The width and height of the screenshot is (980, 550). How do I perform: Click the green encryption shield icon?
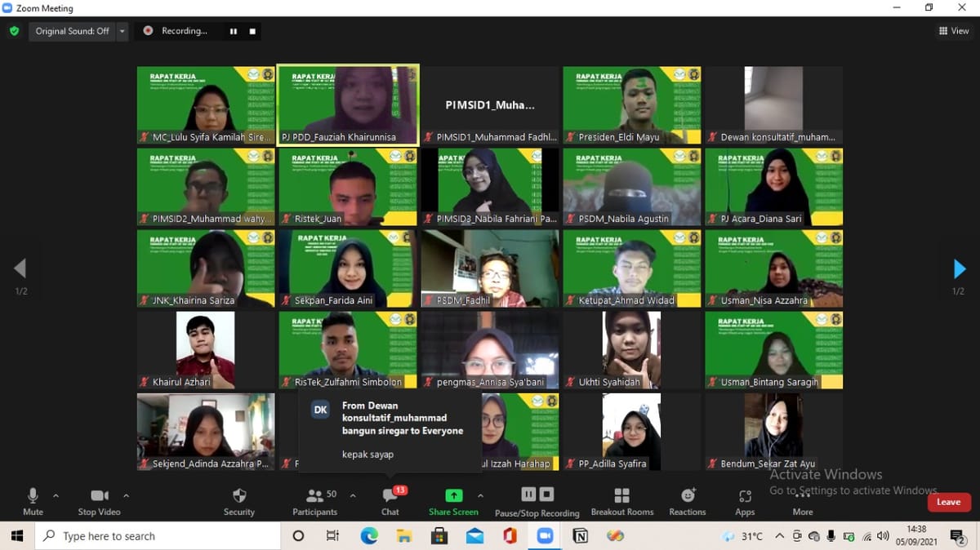point(14,31)
